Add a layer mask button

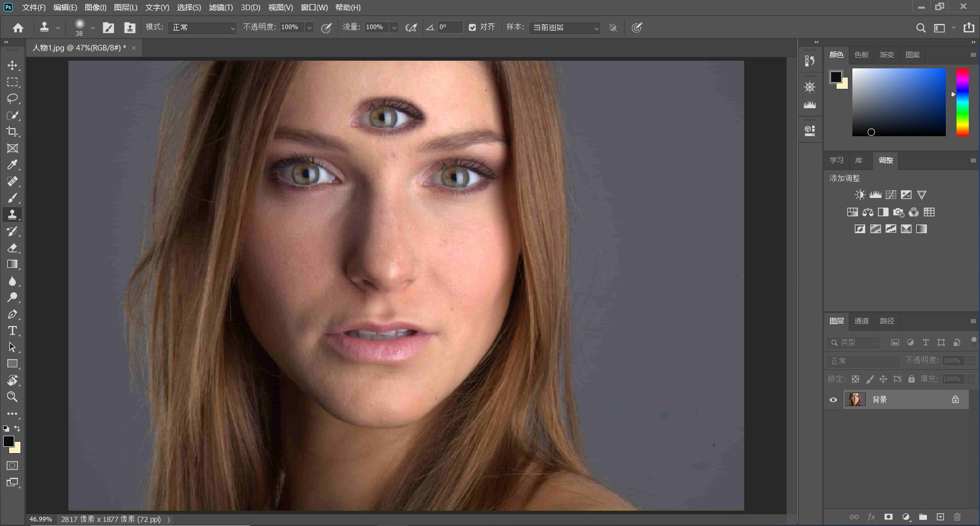tap(889, 517)
